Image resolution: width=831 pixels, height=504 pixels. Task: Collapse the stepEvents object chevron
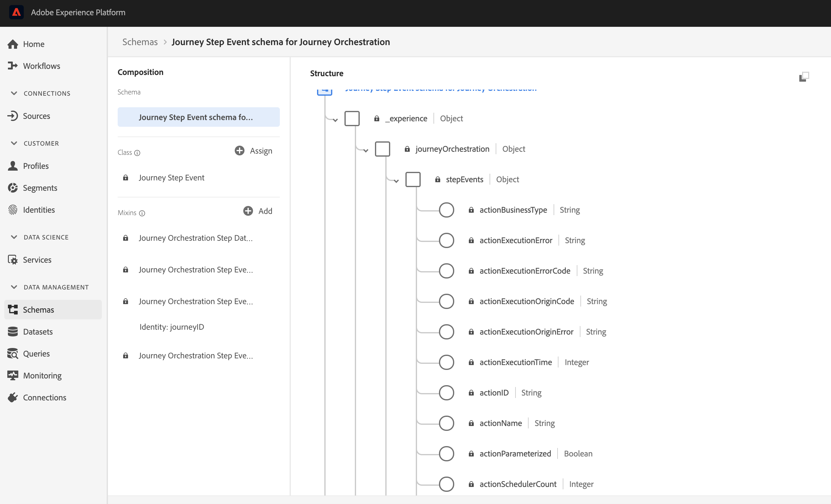[396, 181]
